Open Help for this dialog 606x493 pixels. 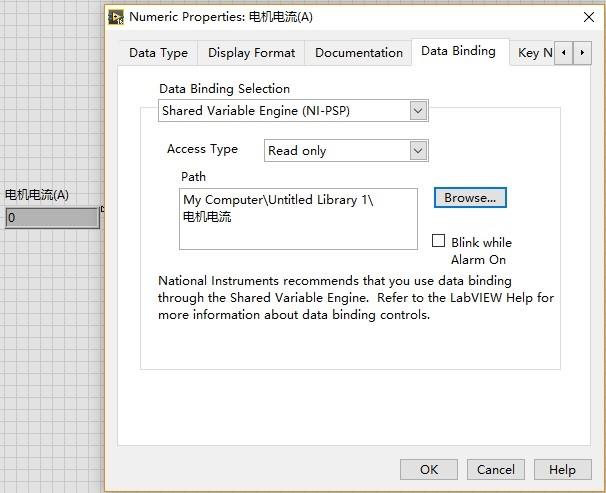pyautogui.click(x=562, y=469)
